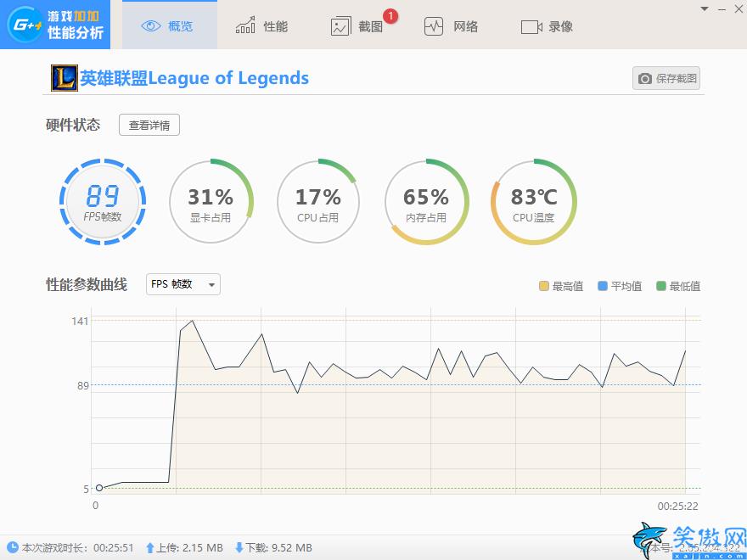Viewport: 747px width, 560px height.
Task: Open the FPS 帧数 curve dropdown
Action: pyautogui.click(x=183, y=284)
